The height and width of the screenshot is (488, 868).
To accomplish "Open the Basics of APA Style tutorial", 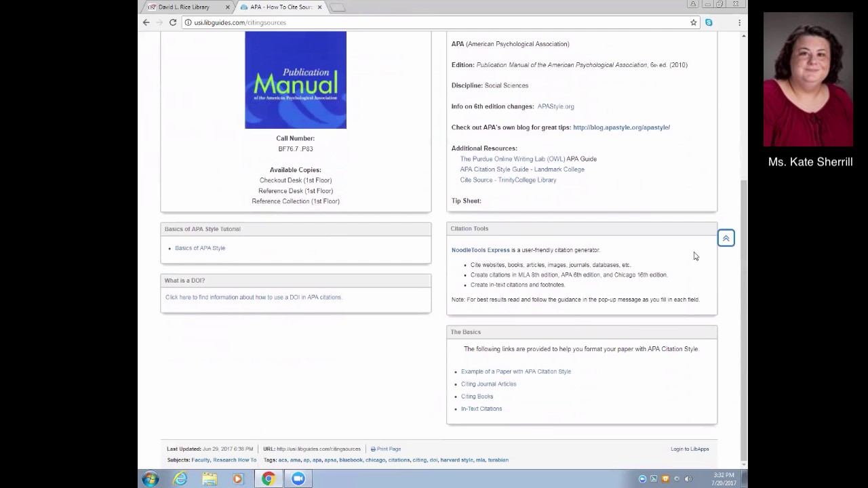I will (200, 248).
